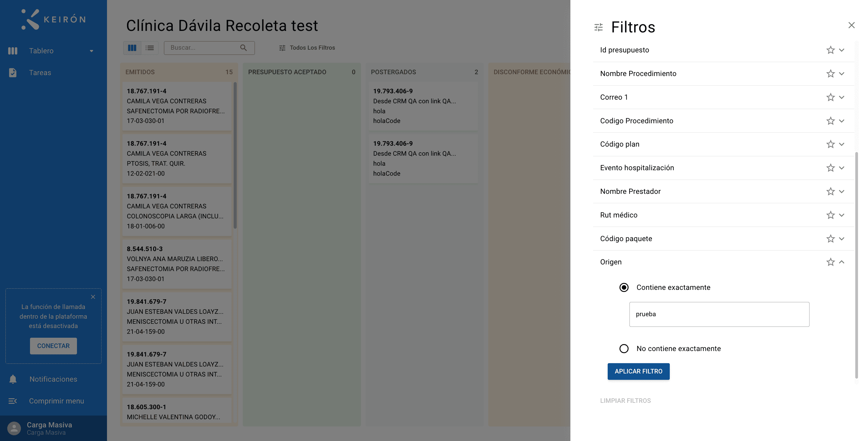The image size is (868, 441).
Task: Apply filter with APLICAR FILTRO button
Action: click(x=638, y=371)
